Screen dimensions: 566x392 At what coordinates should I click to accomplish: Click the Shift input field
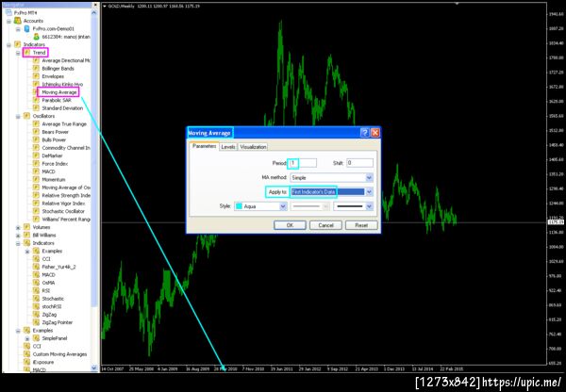point(359,163)
